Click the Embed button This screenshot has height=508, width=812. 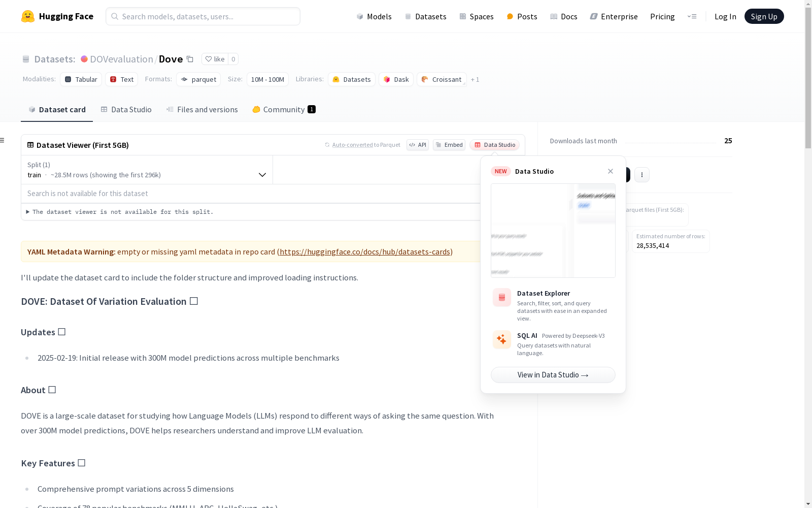click(449, 145)
